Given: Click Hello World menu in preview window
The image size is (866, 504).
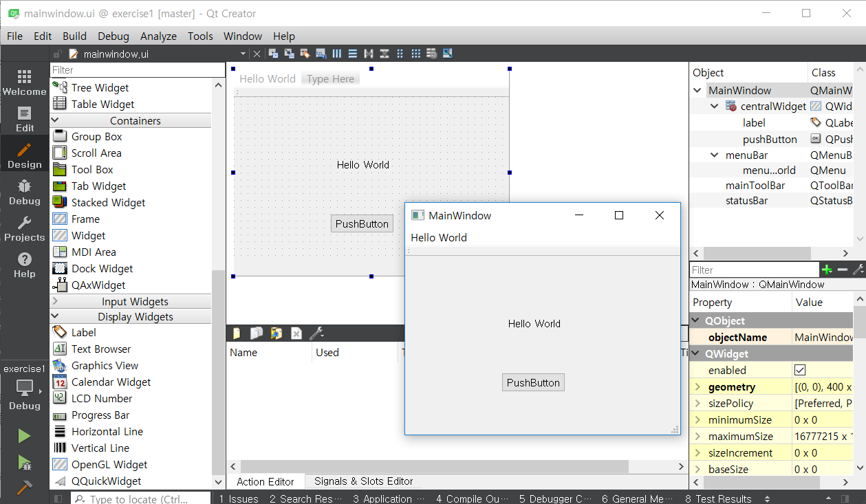Looking at the screenshot, I should click(439, 238).
